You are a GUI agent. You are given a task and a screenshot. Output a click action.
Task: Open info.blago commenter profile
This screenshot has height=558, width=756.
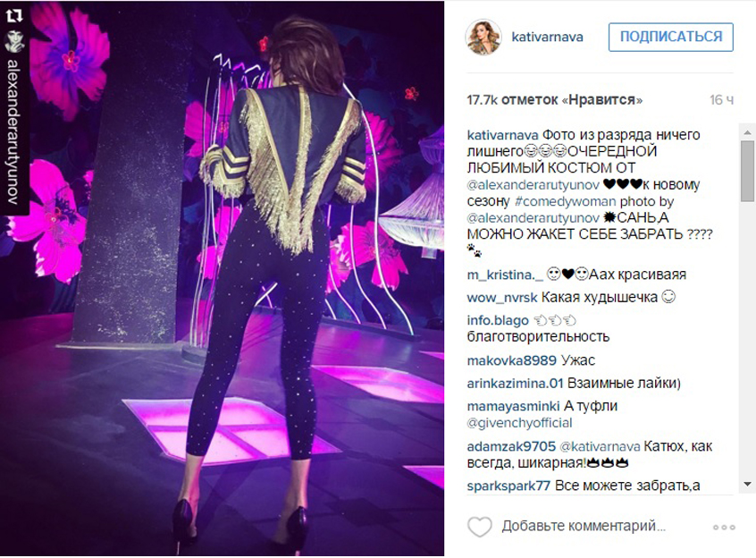pos(498,320)
